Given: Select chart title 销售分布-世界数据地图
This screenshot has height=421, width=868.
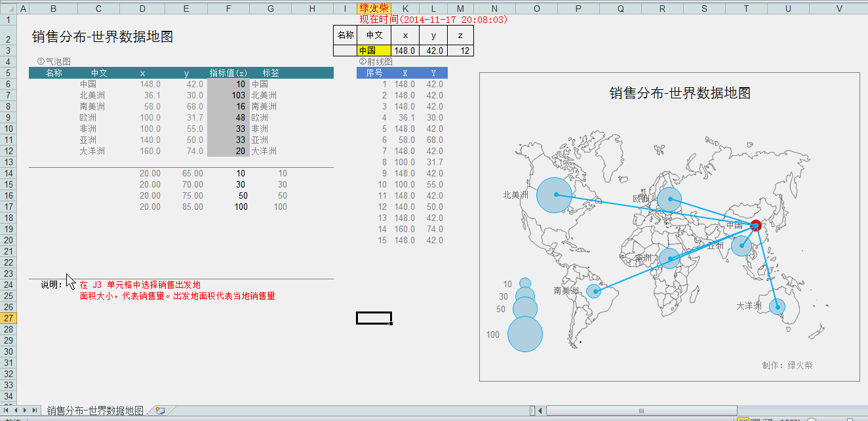Looking at the screenshot, I should pyautogui.click(x=679, y=93).
